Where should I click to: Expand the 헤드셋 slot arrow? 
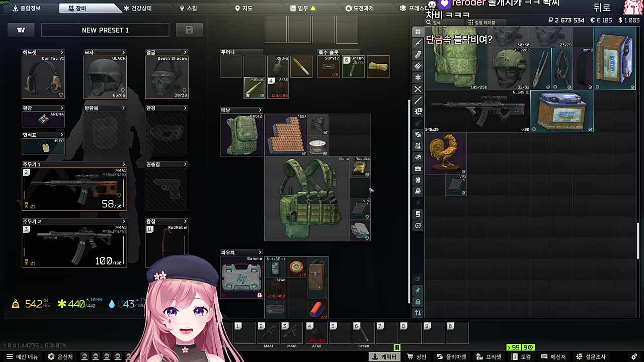pos(62,52)
